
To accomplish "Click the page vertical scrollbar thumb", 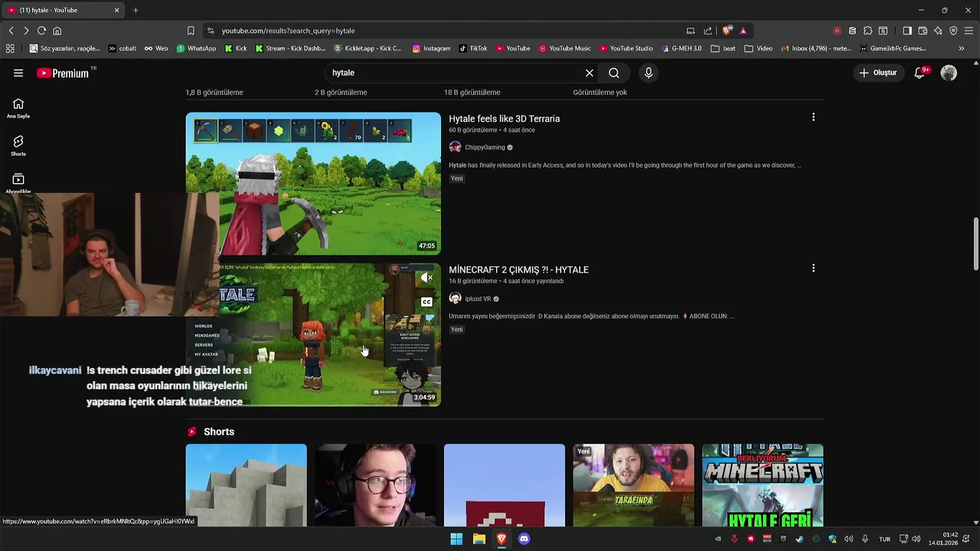I will [975, 243].
